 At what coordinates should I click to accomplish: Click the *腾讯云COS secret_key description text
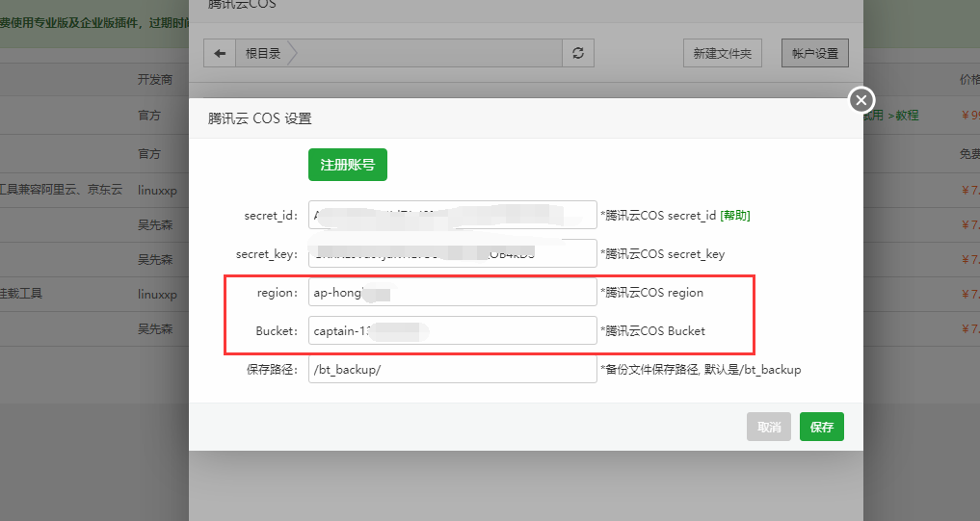(x=663, y=254)
